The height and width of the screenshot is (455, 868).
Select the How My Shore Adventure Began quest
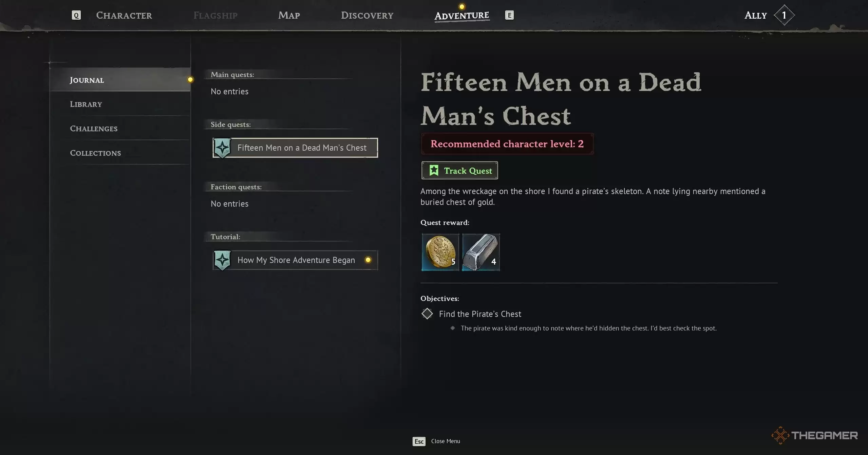(x=295, y=260)
